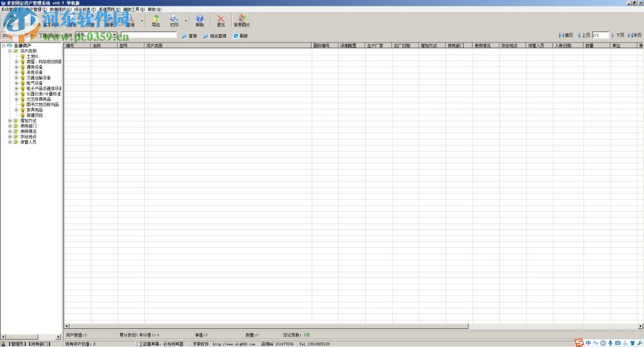Open the 数据维护 menu
The width and height of the screenshot is (644, 347).
(61, 10)
